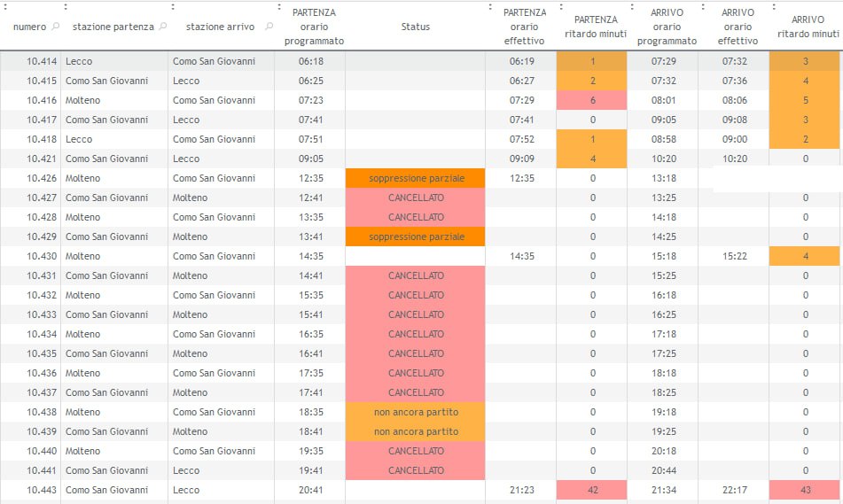Click non ancora partito status of train 10.438
The image size is (843, 504).
click(416, 412)
